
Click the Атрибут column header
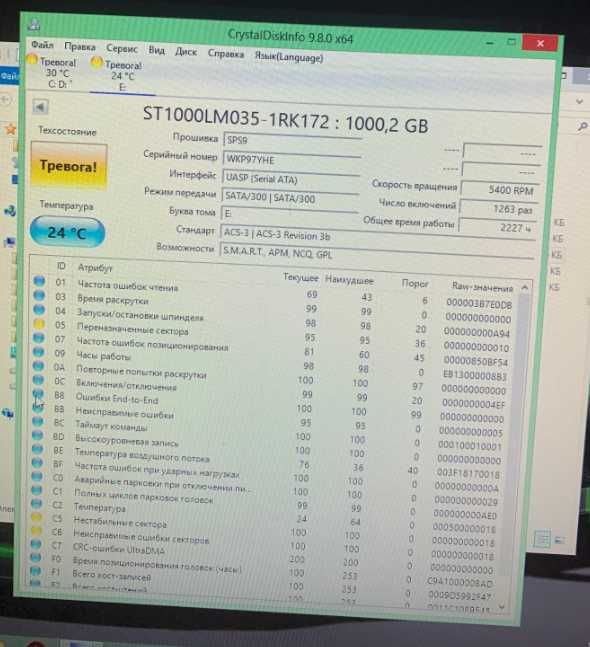coord(95,267)
